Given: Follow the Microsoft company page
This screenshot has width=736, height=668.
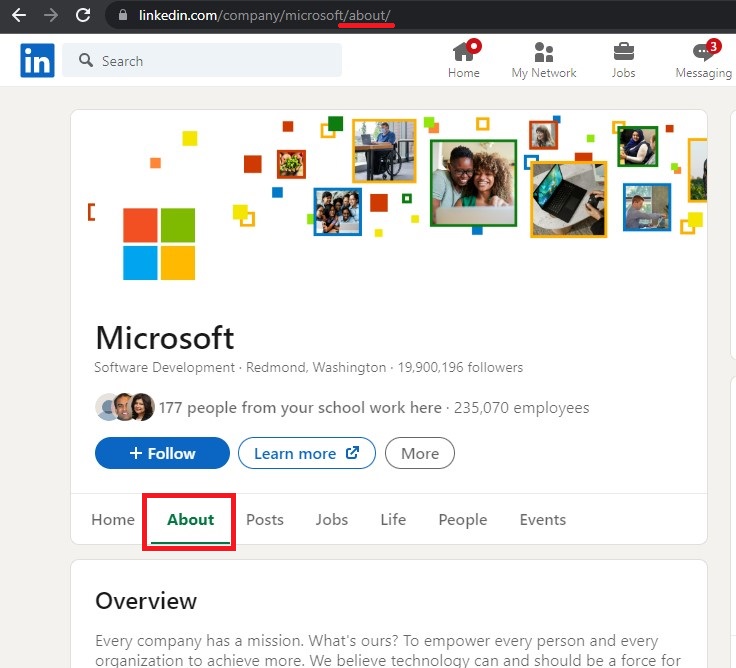Looking at the screenshot, I should (x=162, y=453).
